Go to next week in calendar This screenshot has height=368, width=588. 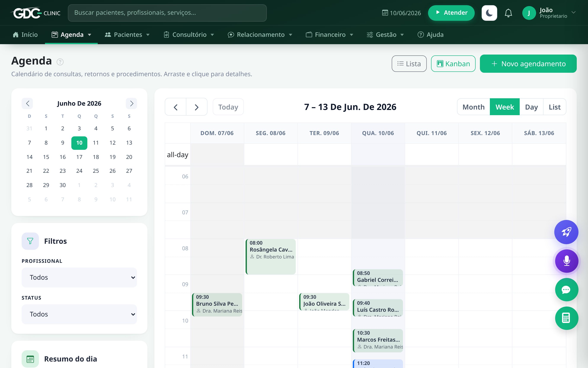pyautogui.click(x=197, y=107)
